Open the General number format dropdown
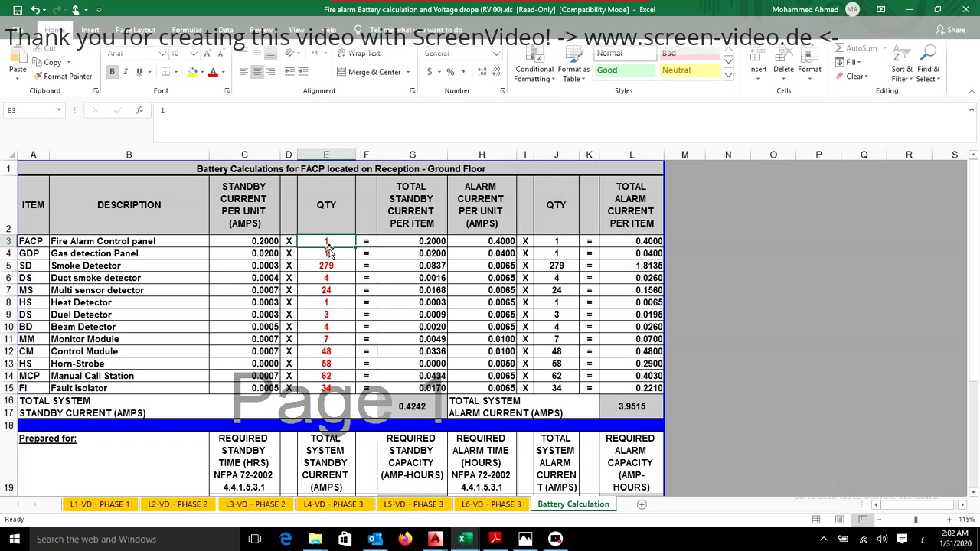This screenshot has width=980, height=551. coord(497,54)
